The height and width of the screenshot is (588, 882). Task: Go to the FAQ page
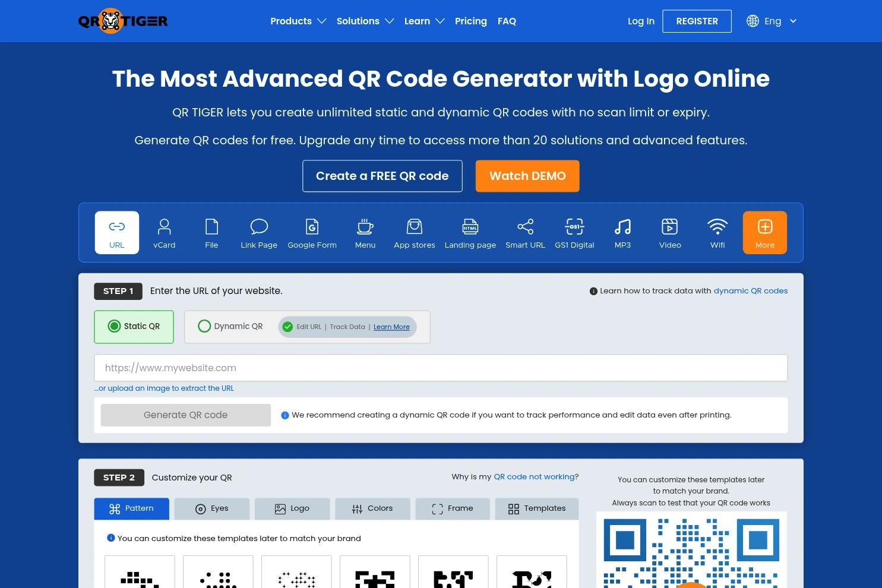[507, 21]
